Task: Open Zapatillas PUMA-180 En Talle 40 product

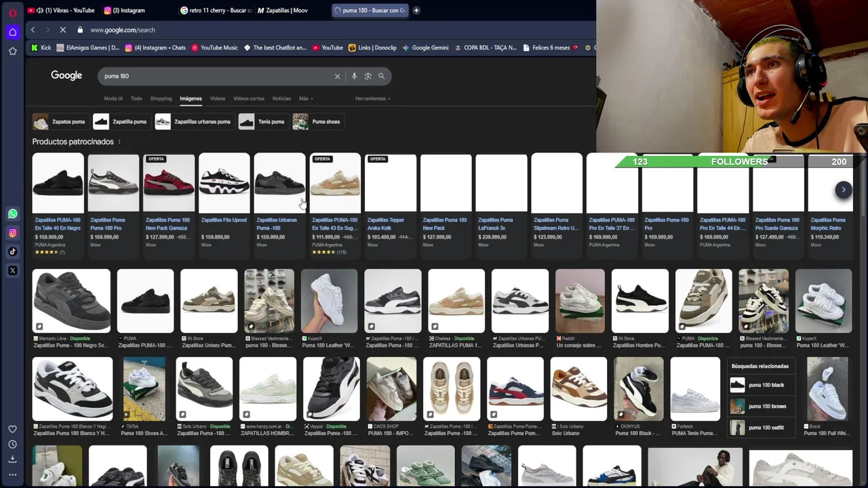Action: (x=58, y=205)
